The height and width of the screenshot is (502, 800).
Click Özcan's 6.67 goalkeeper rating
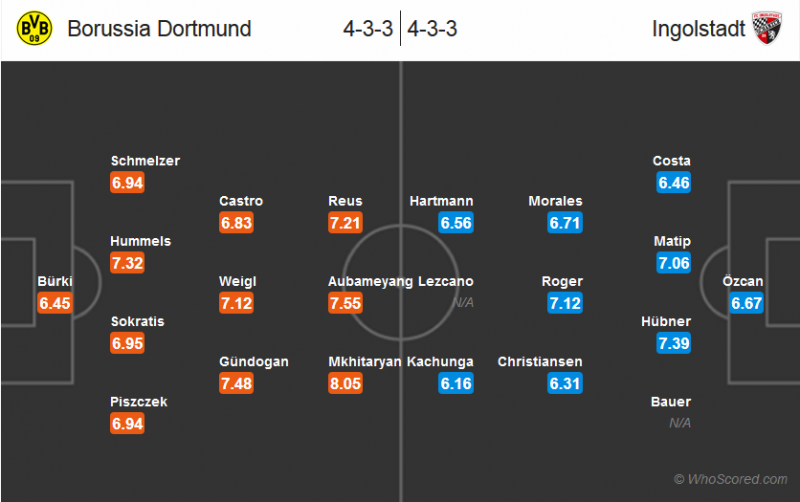tap(746, 304)
